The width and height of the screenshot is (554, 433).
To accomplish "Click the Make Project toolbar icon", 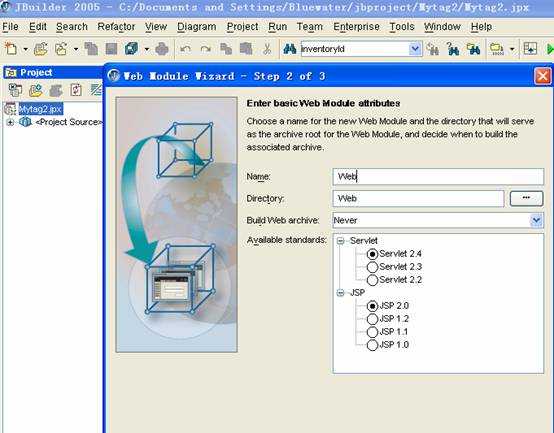I will coord(497,49).
